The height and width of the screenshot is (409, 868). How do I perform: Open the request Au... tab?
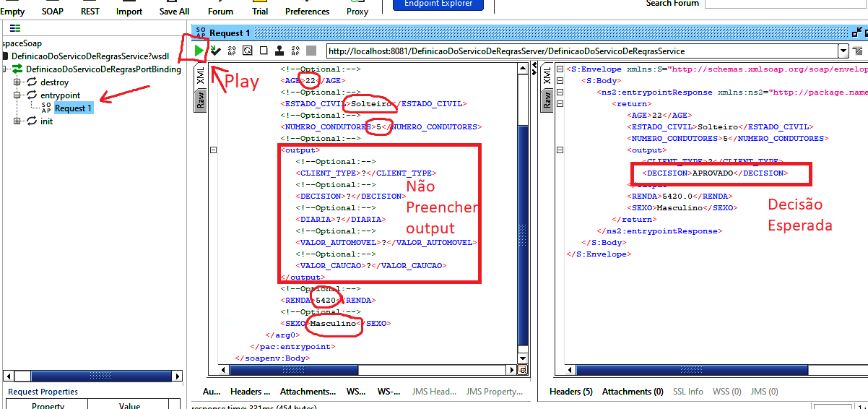pos(212,391)
